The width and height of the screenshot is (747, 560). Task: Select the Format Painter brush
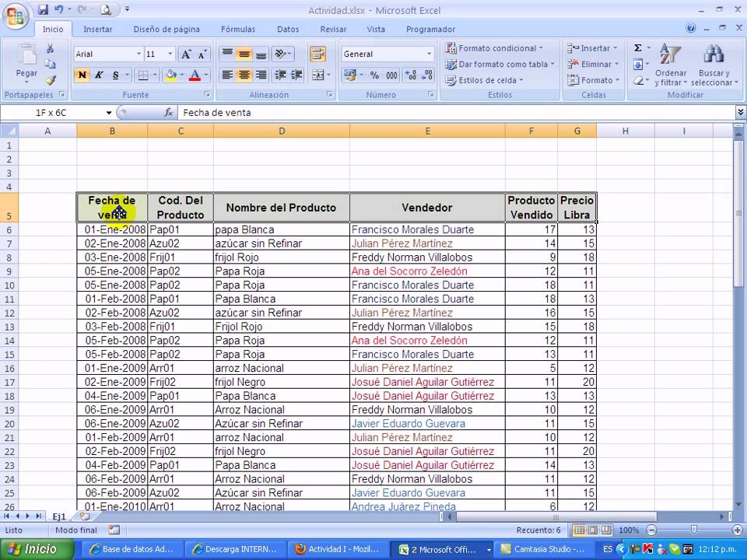(50, 80)
